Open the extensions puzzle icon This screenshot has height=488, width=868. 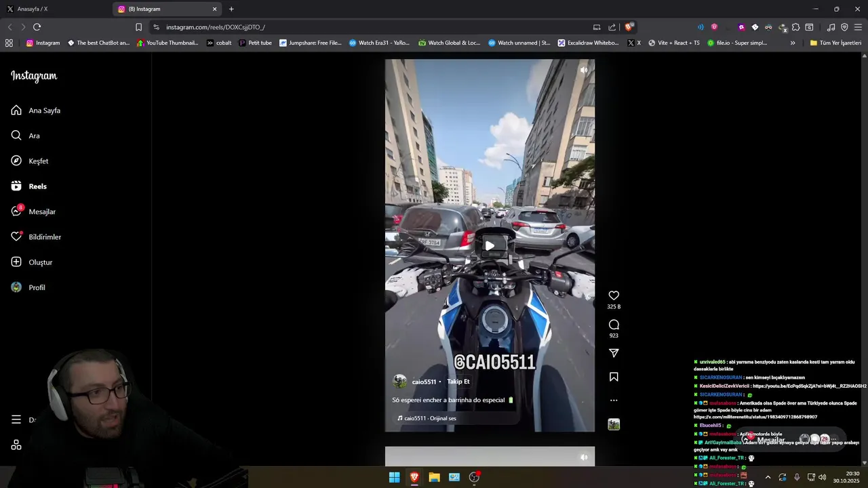(x=795, y=27)
